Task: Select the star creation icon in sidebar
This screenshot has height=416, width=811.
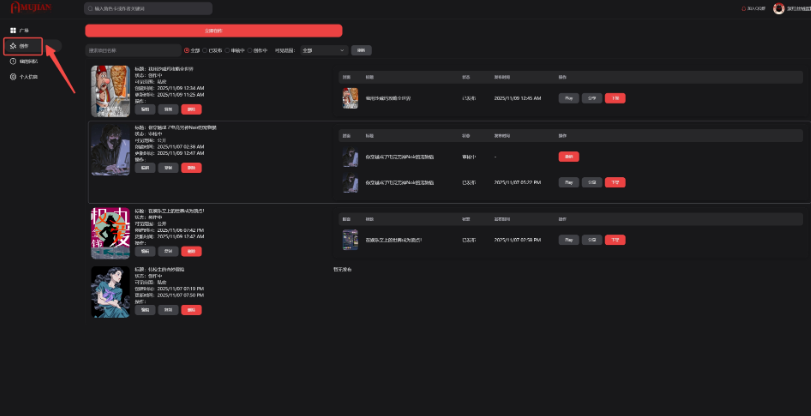Action: (x=13, y=46)
